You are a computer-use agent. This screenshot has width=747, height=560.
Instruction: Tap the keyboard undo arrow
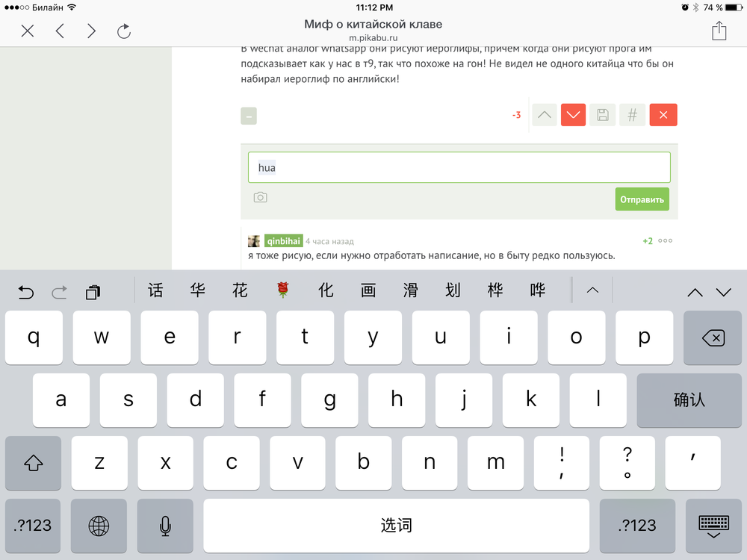tap(26, 292)
